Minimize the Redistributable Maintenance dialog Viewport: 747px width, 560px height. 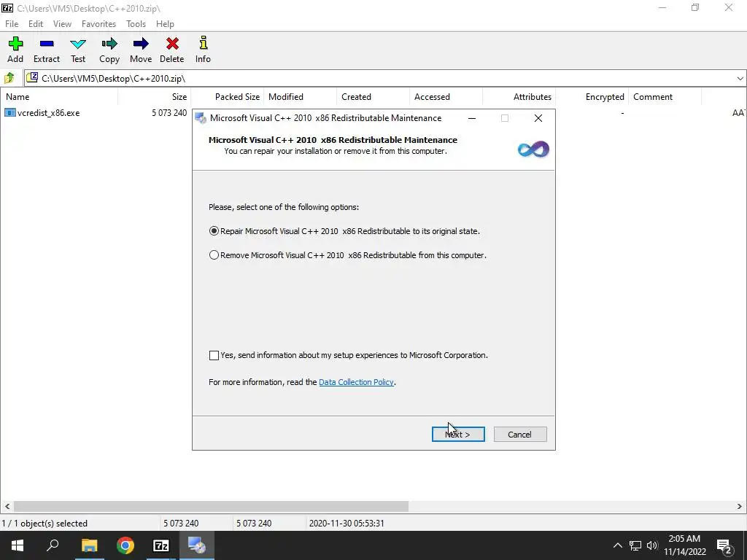[472, 118]
